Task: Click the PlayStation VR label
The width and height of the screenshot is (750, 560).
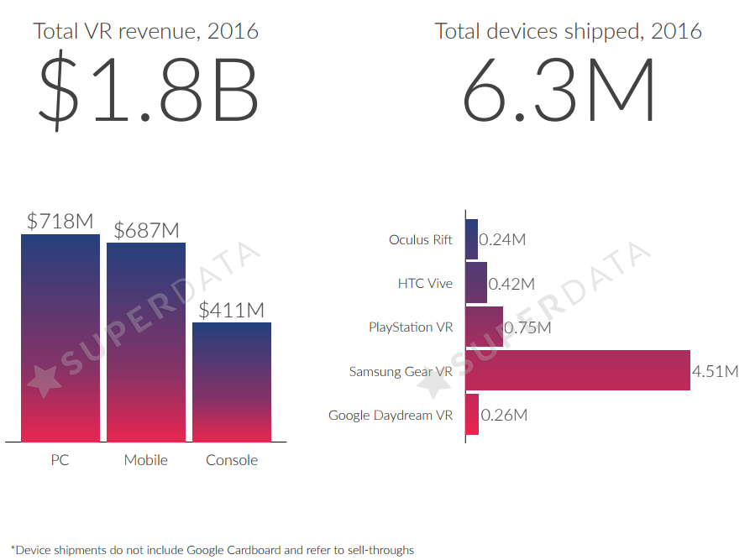Action: coord(411,327)
